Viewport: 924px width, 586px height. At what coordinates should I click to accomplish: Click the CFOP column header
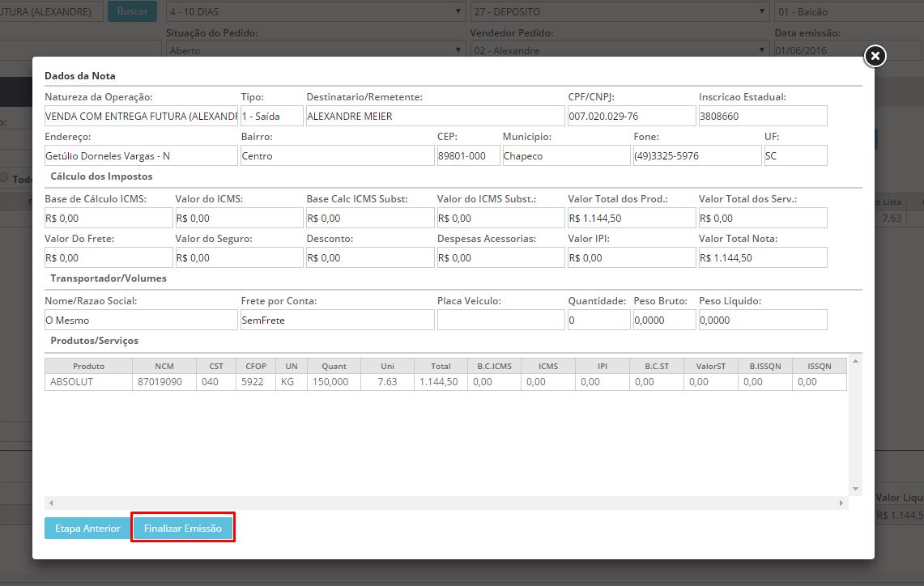pos(256,366)
